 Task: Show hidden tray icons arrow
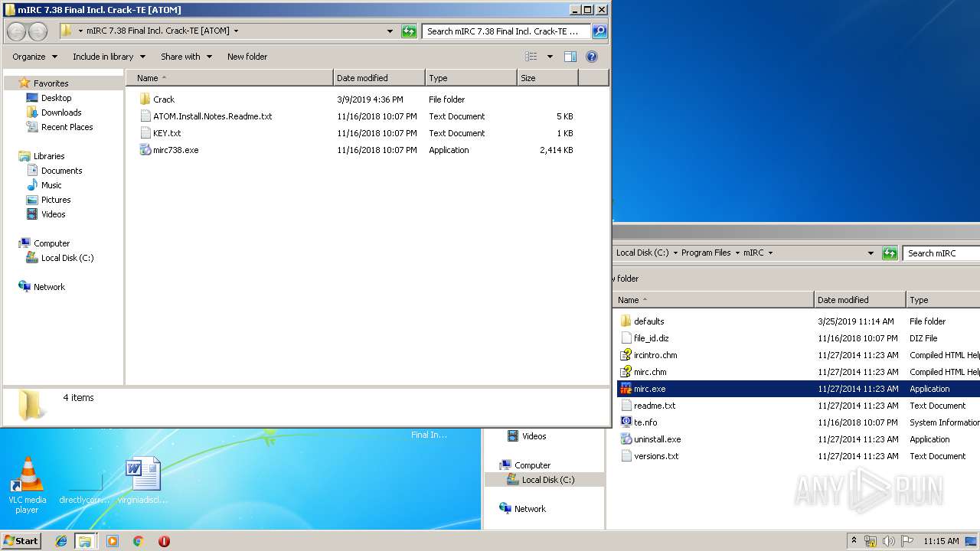[854, 540]
